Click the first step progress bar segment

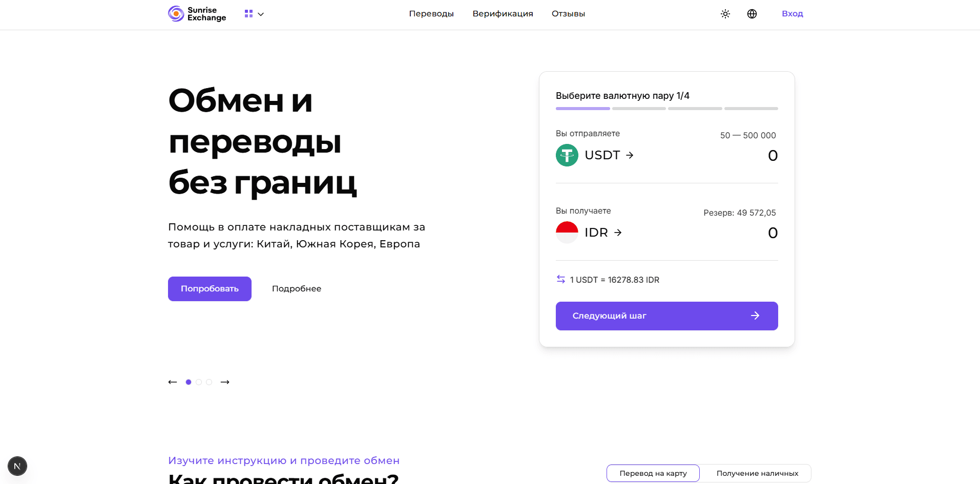point(582,109)
